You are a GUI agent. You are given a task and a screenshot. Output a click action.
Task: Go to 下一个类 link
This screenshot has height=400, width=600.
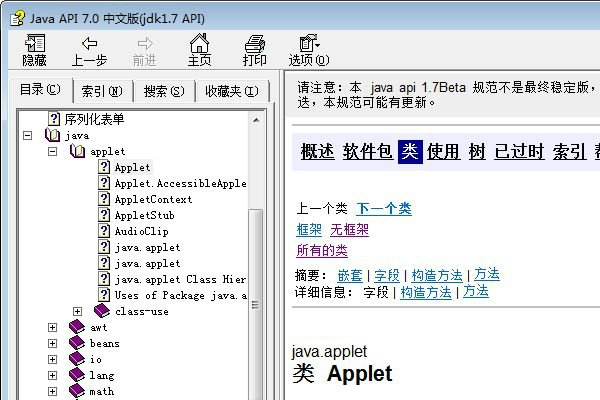384,209
